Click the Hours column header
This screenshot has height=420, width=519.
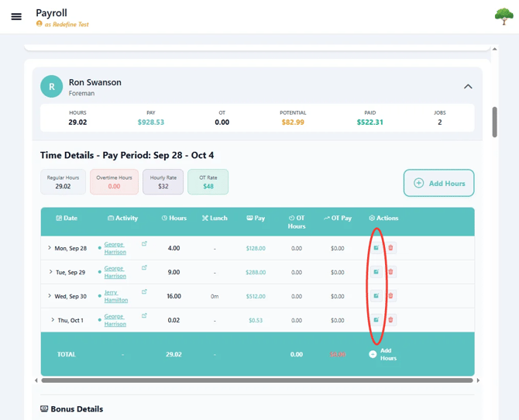(174, 218)
